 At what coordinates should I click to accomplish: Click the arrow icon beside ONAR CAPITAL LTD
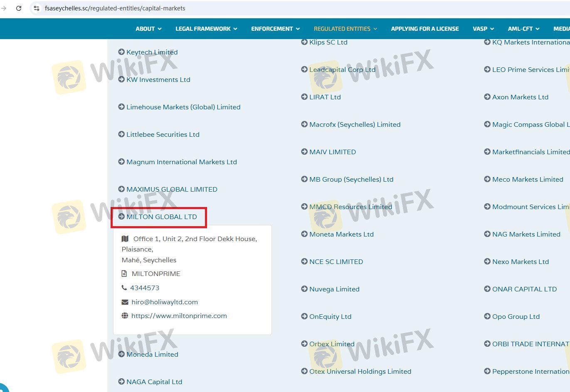(487, 289)
